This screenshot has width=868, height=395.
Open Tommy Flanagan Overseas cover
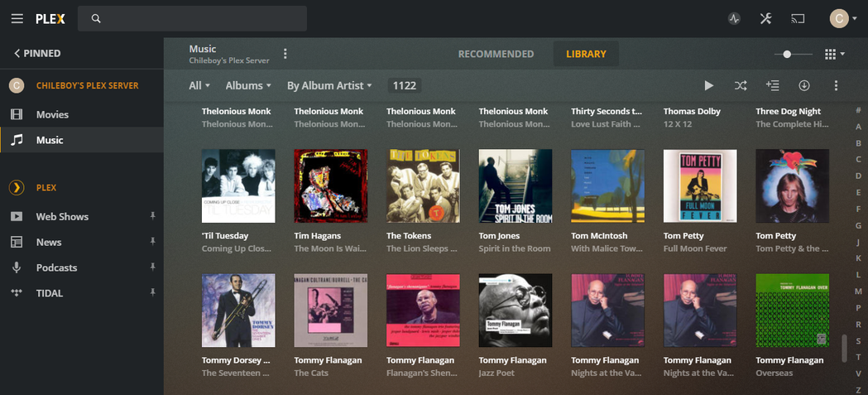coord(792,311)
